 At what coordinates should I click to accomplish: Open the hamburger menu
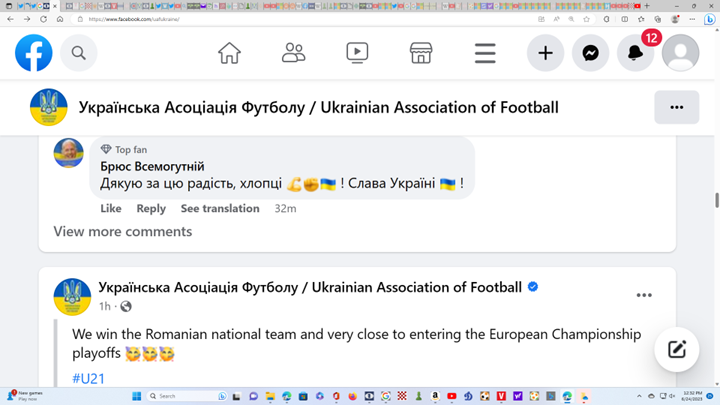pos(485,53)
